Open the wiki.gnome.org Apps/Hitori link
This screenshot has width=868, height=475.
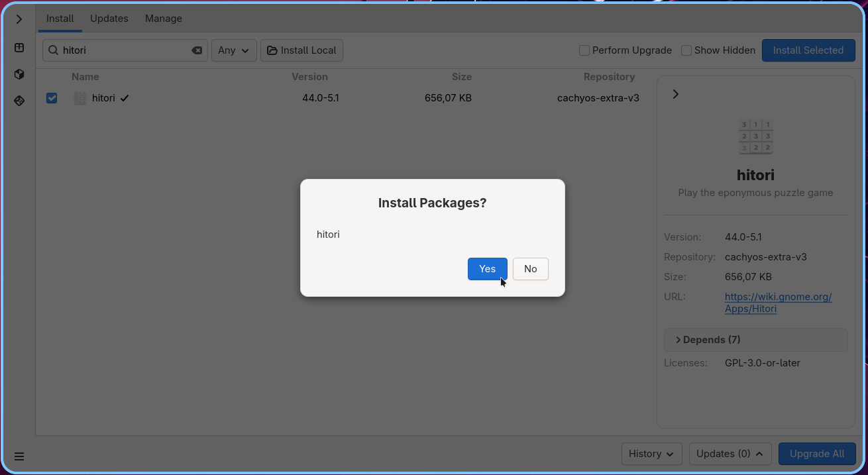point(778,303)
